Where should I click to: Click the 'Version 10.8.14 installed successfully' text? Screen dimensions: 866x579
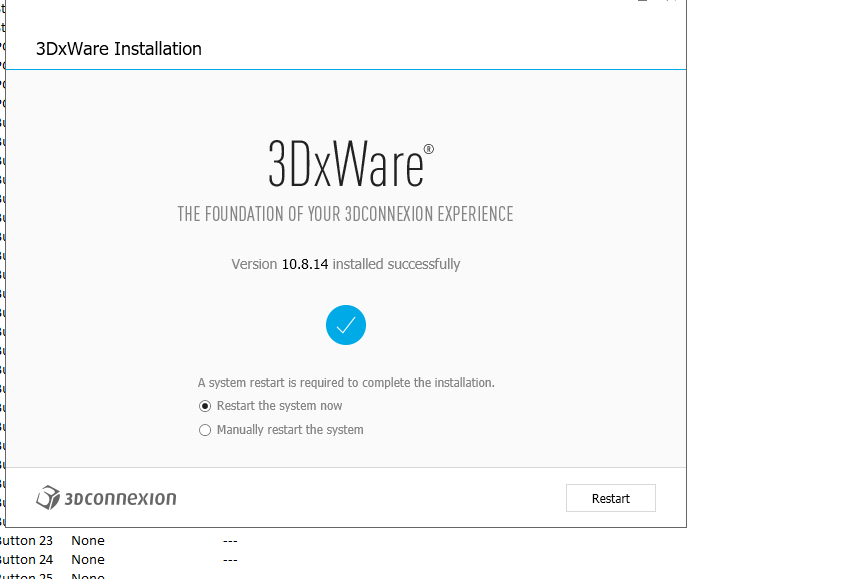click(x=346, y=264)
